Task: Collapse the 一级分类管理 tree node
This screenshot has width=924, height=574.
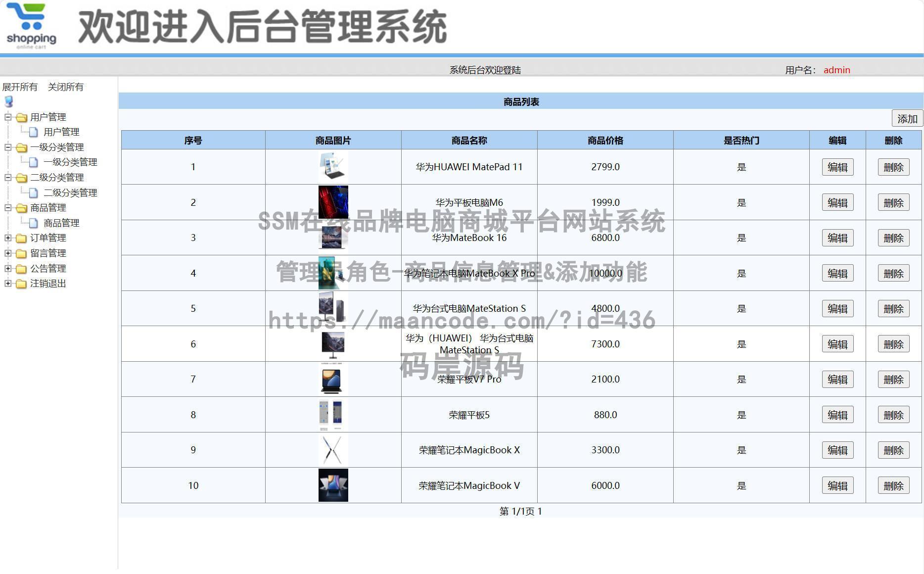Action: coord(8,147)
